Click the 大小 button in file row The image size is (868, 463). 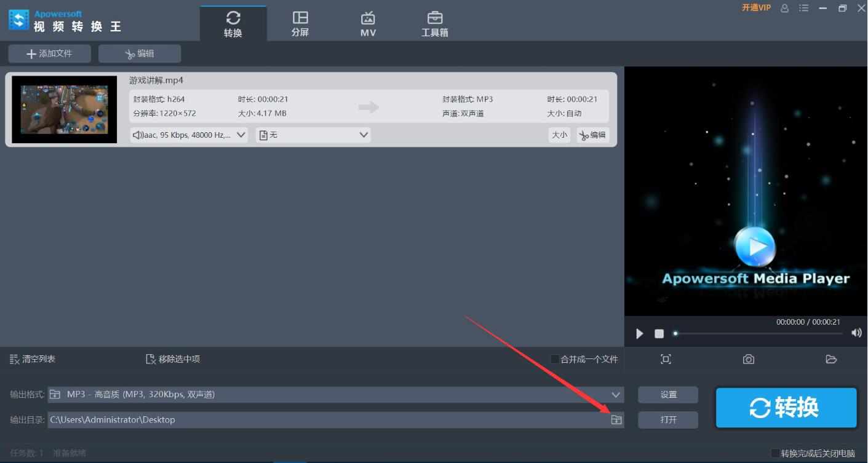click(x=559, y=135)
